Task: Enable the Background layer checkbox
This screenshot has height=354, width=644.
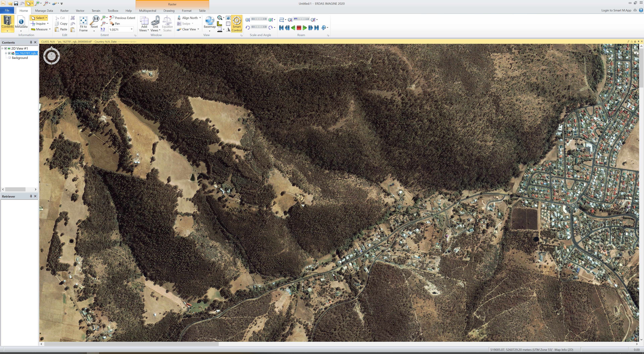Action: 10,58
